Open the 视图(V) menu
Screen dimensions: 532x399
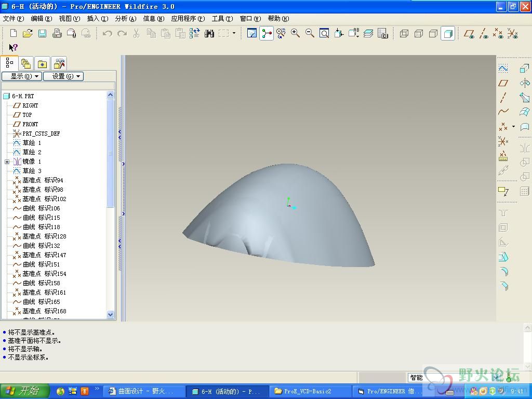69,19
